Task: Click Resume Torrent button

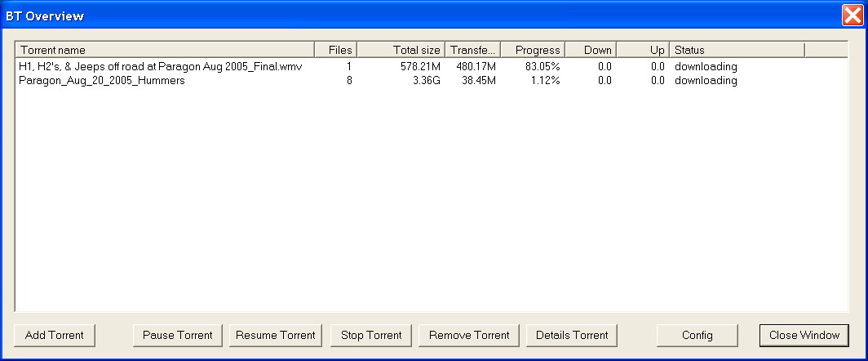Action: click(x=275, y=336)
